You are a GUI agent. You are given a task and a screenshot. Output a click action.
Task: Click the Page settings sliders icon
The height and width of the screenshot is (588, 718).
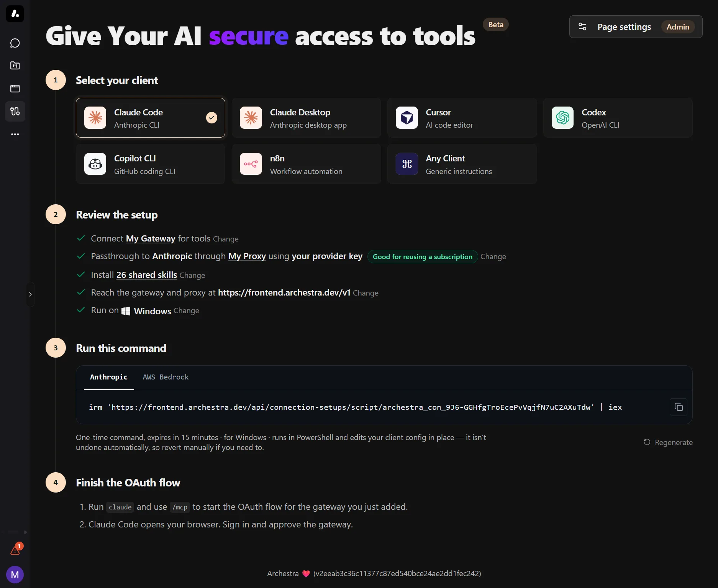tap(582, 27)
